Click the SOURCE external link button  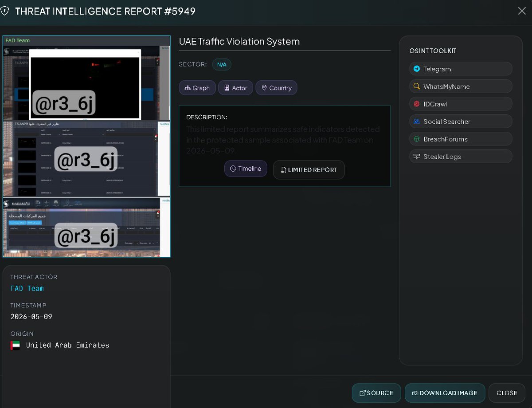[376, 393]
